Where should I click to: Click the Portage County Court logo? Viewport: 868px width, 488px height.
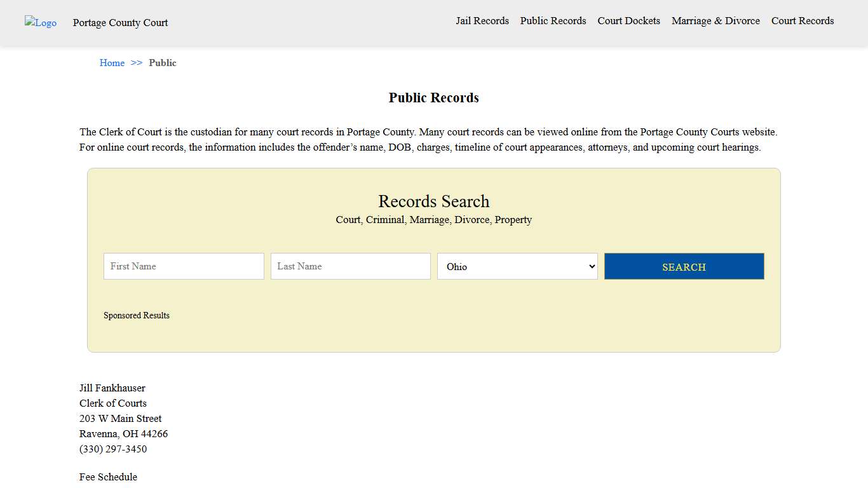coord(40,23)
